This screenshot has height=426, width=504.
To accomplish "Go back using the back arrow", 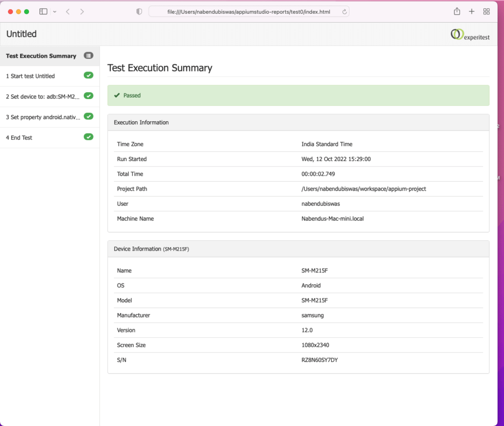I will (x=68, y=11).
